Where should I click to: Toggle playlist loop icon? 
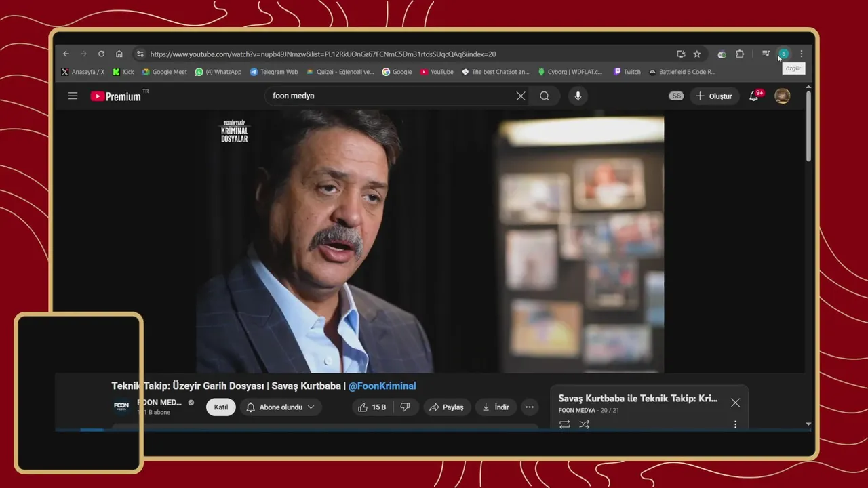564,424
